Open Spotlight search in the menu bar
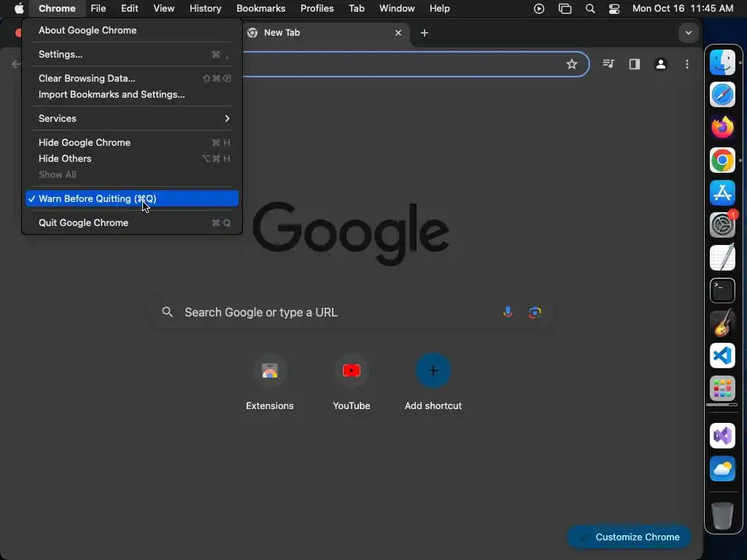 pyautogui.click(x=589, y=9)
